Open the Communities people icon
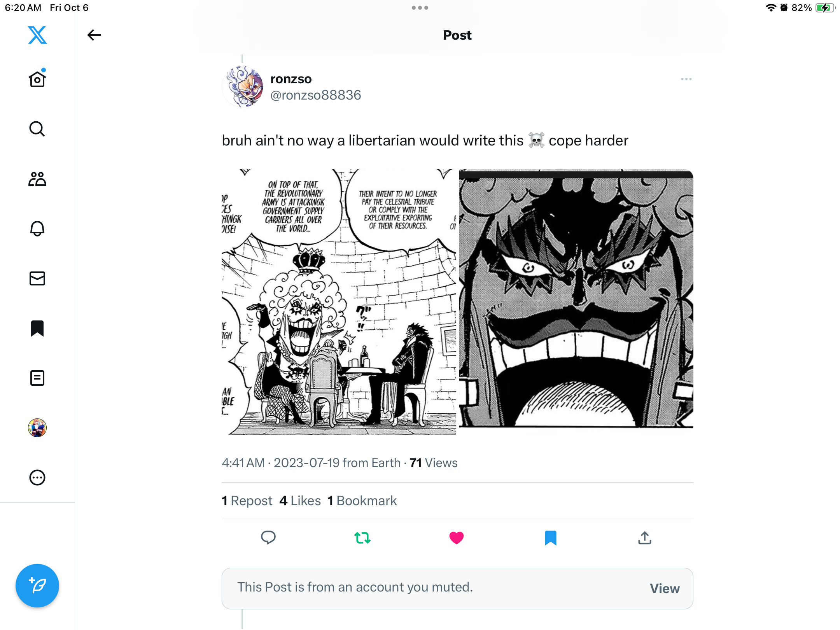840x630 pixels. click(37, 179)
